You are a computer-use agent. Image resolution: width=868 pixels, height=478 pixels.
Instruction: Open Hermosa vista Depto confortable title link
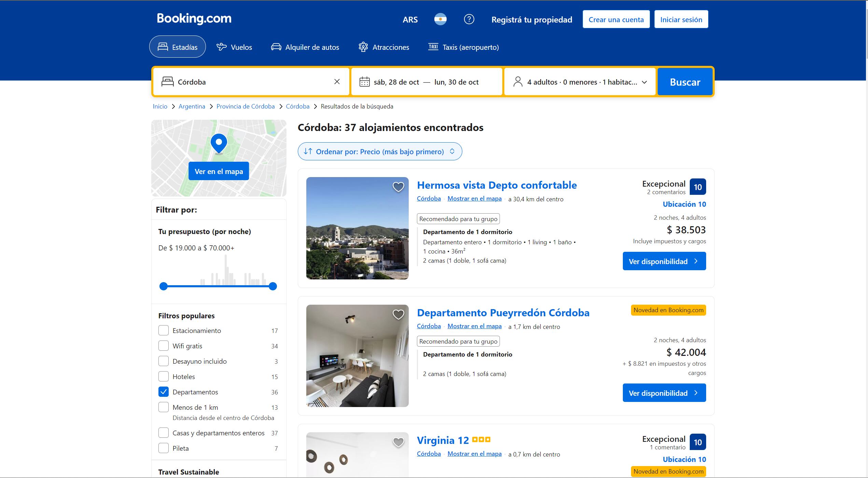point(497,185)
